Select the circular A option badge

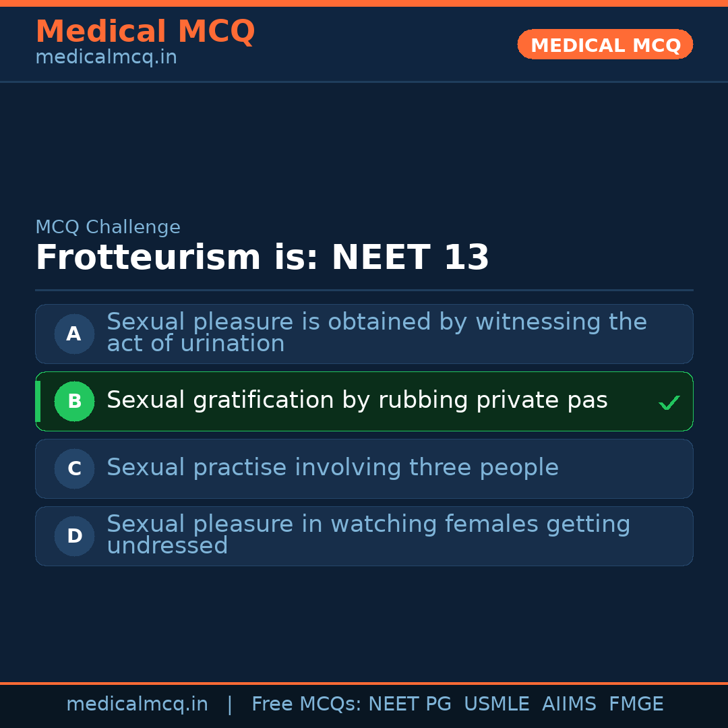click(74, 334)
